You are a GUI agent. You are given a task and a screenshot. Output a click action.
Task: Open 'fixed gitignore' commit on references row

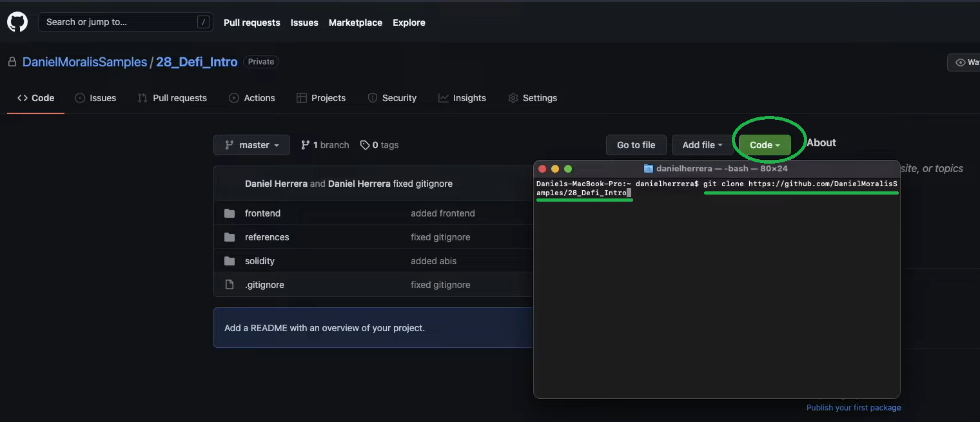click(440, 237)
